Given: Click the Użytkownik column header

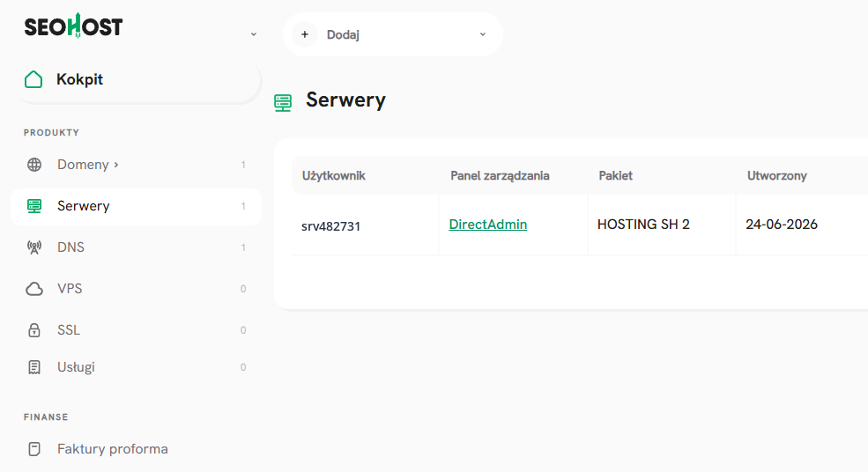Looking at the screenshot, I should pyautogui.click(x=334, y=176).
